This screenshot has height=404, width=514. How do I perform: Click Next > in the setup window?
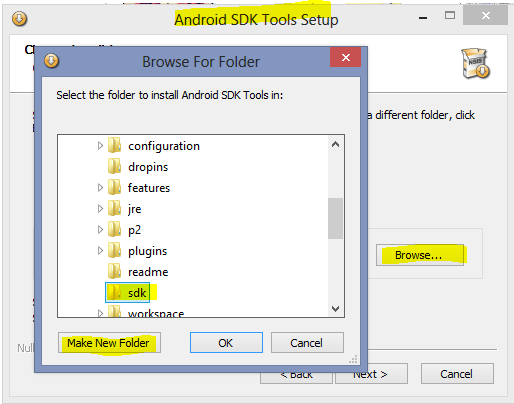click(371, 374)
